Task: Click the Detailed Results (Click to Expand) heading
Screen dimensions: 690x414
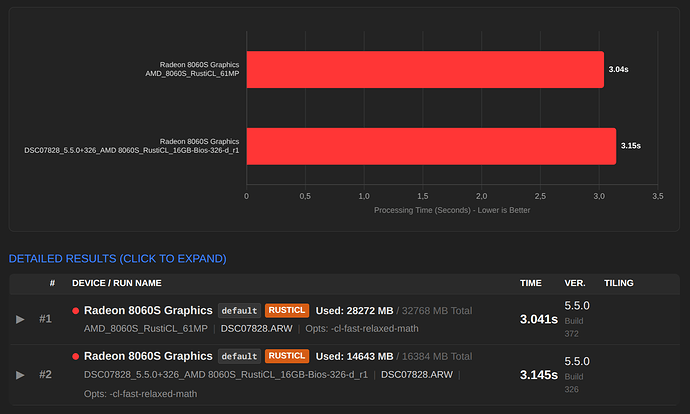Action: coord(117,259)
